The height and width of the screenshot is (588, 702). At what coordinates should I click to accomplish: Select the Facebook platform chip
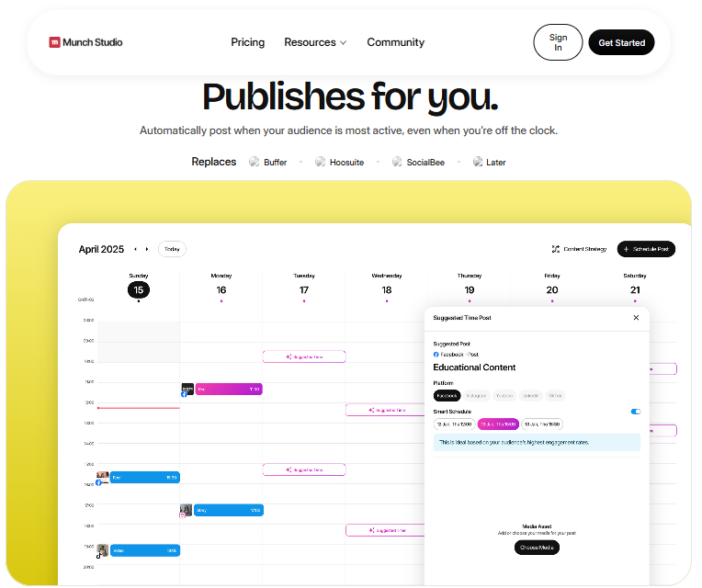[x=447, y=396]
